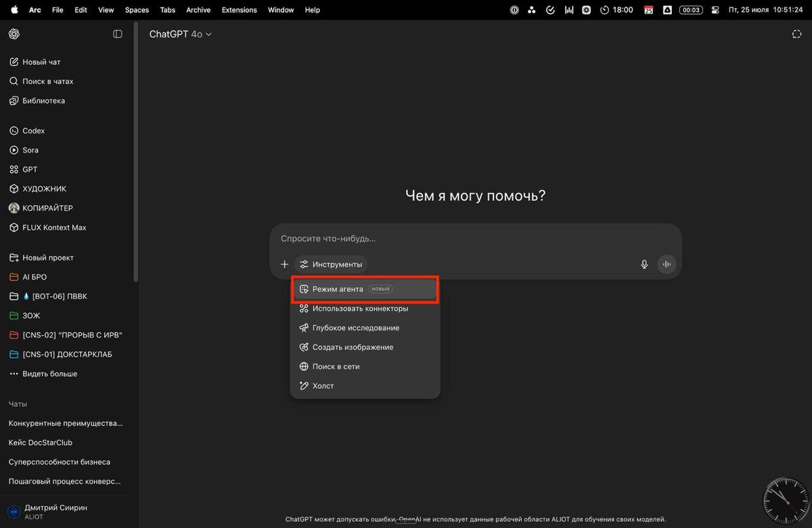Open macOS Control Center icon

714,10
